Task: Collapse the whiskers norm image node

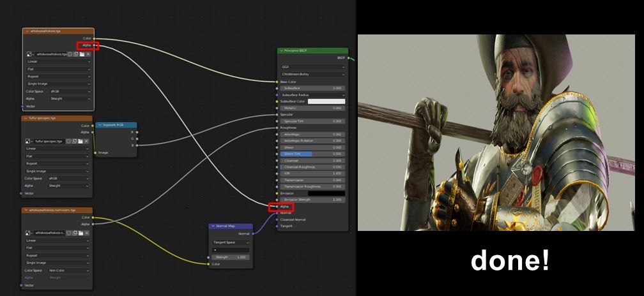Action: point(26,210)
